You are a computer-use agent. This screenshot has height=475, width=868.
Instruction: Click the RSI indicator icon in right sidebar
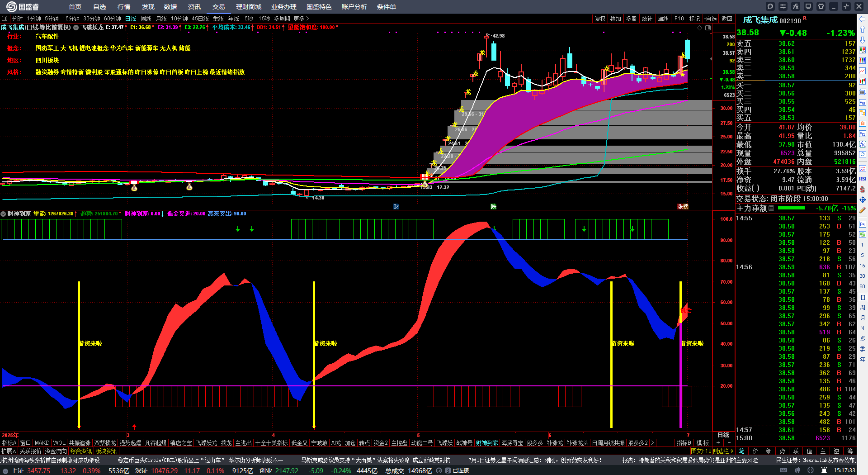(x=863, y=179)
